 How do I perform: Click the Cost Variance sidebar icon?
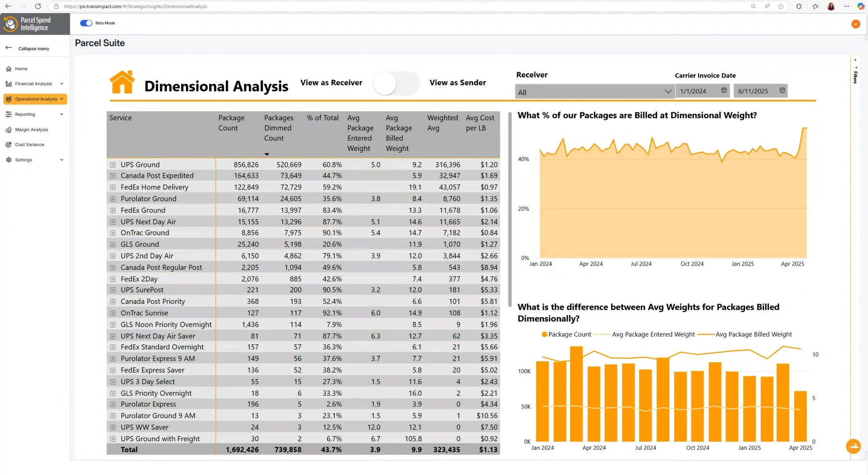click(8, 144)
